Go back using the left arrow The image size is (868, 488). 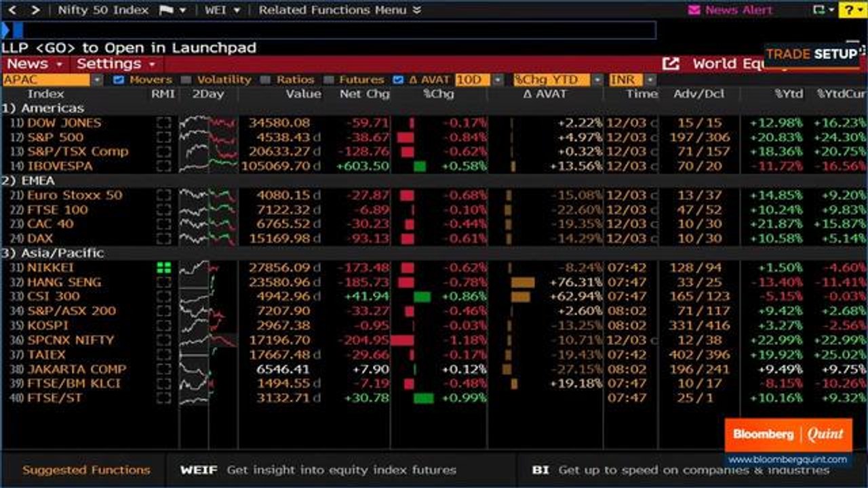[13, 10]
